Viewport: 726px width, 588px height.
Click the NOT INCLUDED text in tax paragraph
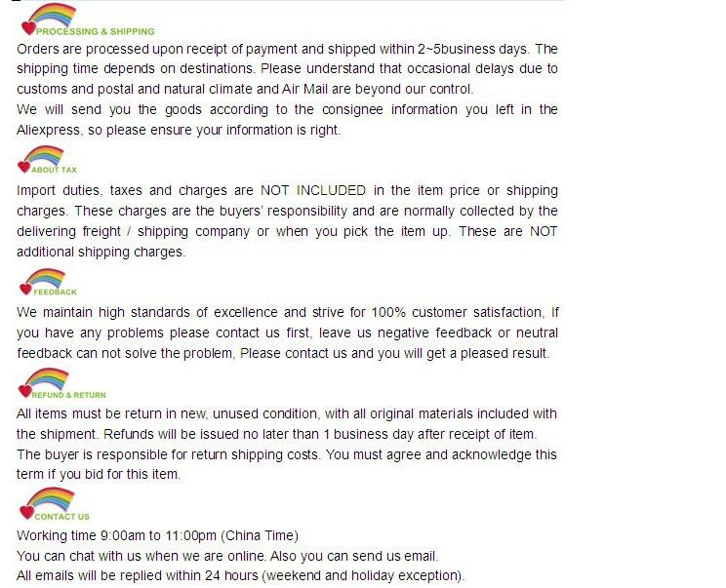[313, 190]
